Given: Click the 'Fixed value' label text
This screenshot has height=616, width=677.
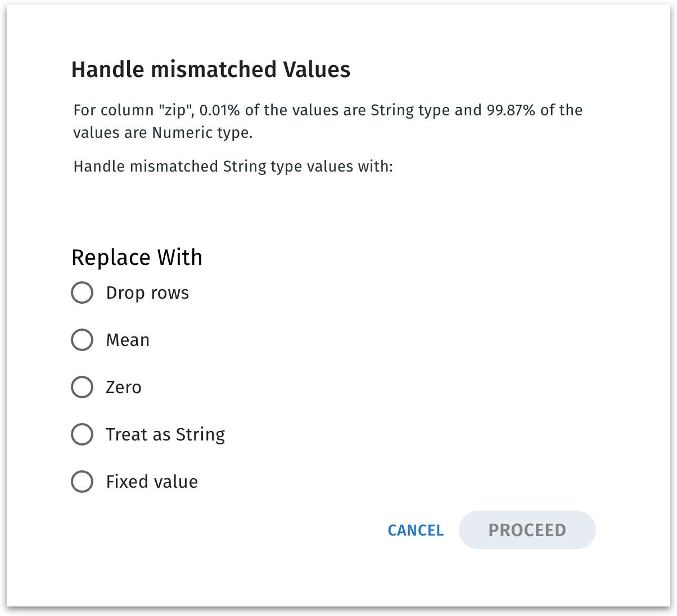Looking at the screenshot, I should (152, 482).
